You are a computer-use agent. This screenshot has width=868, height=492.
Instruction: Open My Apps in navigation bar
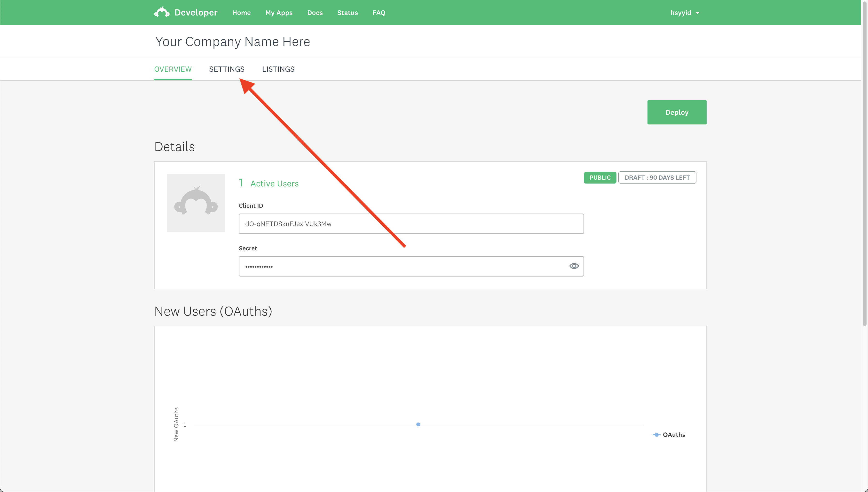tap(279, 13)
